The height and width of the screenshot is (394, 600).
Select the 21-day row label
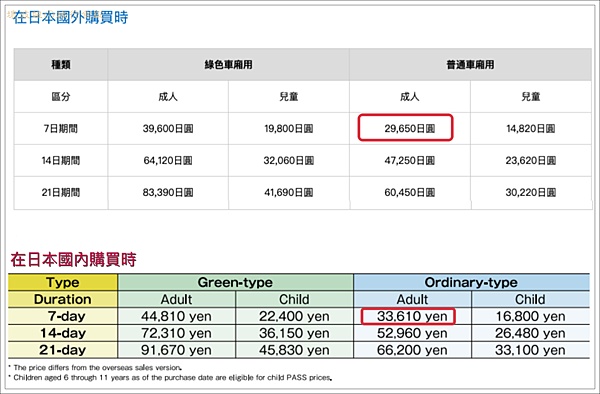(x=63, y=350)
